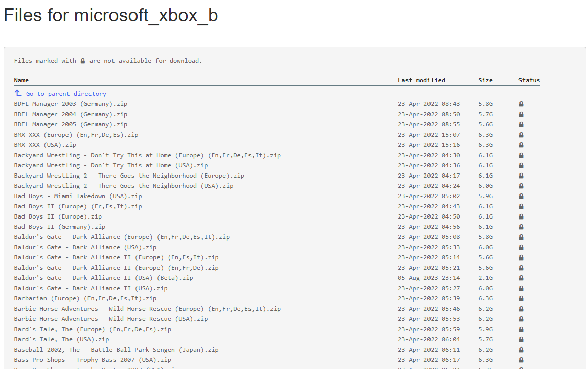
Task: Click the 05-Aug-2023 23:14 modified date
Action: 429,278
